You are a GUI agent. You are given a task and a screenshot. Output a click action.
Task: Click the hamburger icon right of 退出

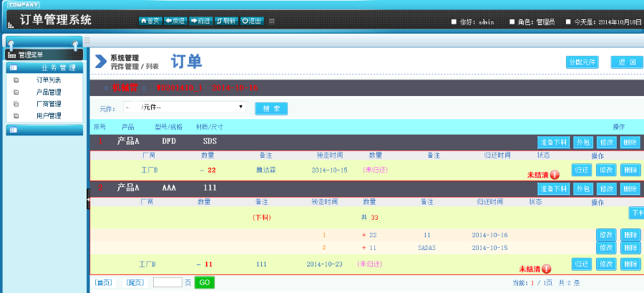[271, 21]
